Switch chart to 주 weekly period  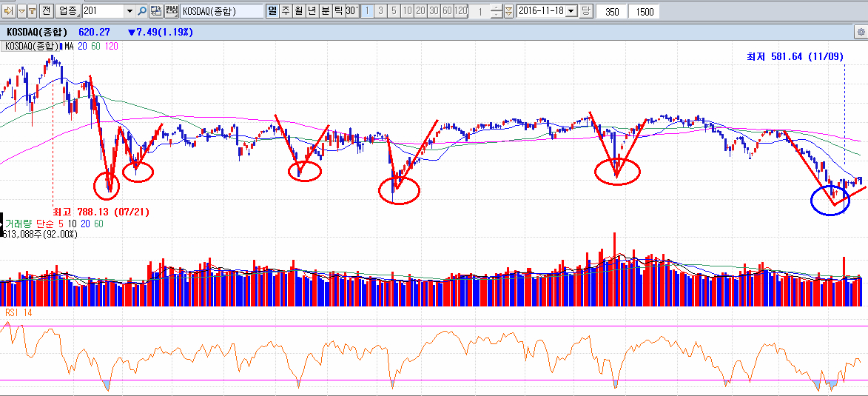pyautogui.click(x=285, y=11)
